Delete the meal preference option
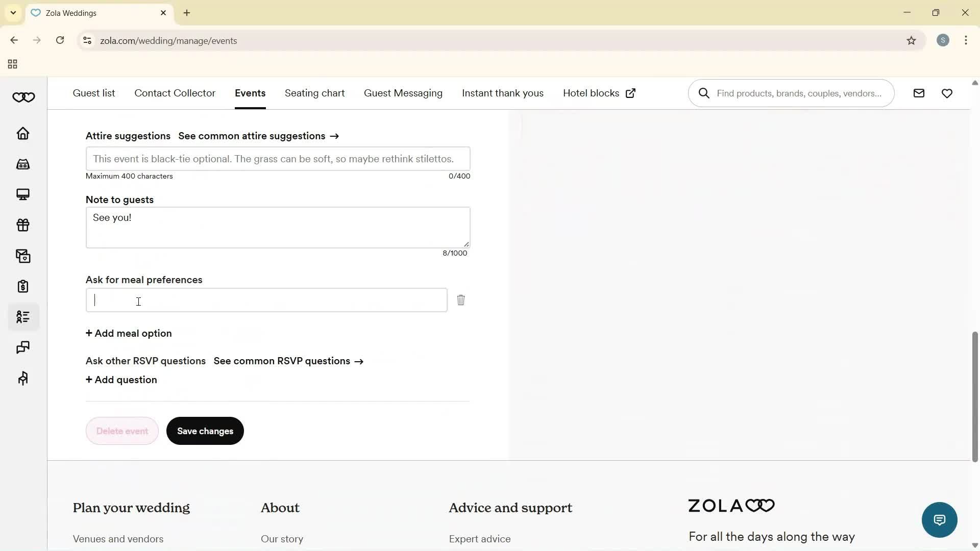 pyautogui.click(x=461, y=300)
